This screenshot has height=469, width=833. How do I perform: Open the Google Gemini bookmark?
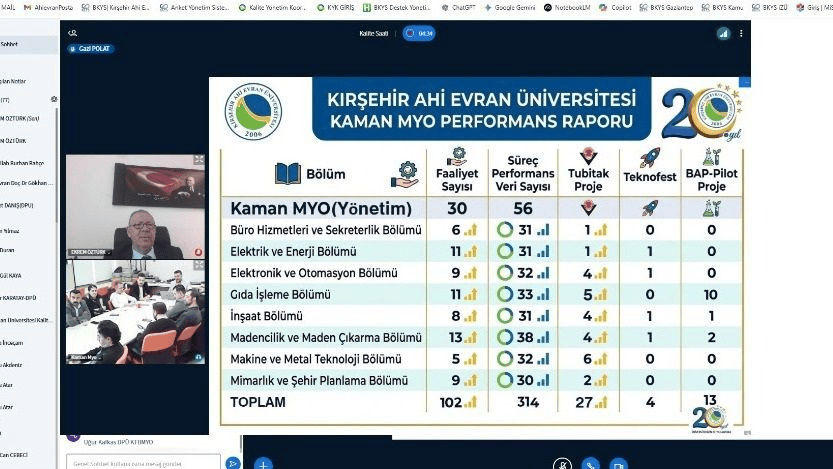(509, 7)
